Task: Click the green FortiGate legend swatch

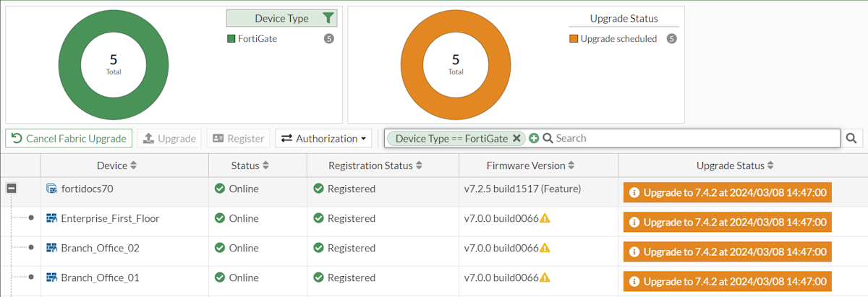Action: click(231, 39)
